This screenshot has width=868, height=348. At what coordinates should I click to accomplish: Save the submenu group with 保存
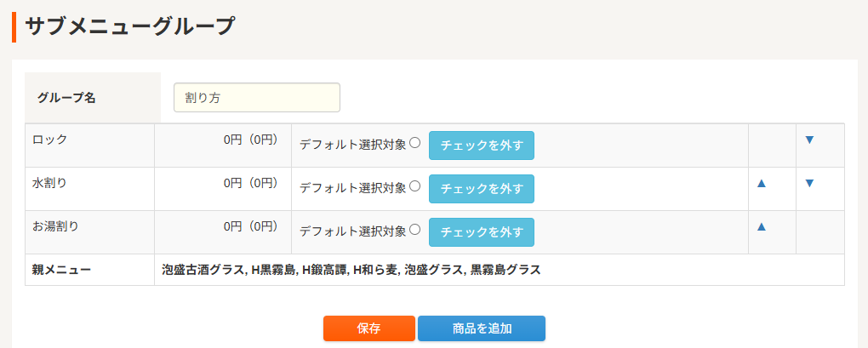pos(368,328)
